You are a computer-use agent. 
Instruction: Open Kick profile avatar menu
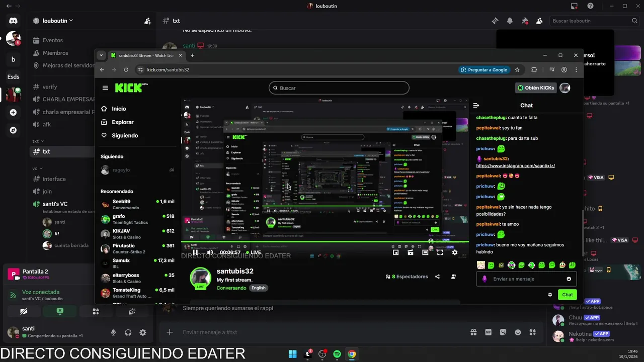tap(565, 88)
